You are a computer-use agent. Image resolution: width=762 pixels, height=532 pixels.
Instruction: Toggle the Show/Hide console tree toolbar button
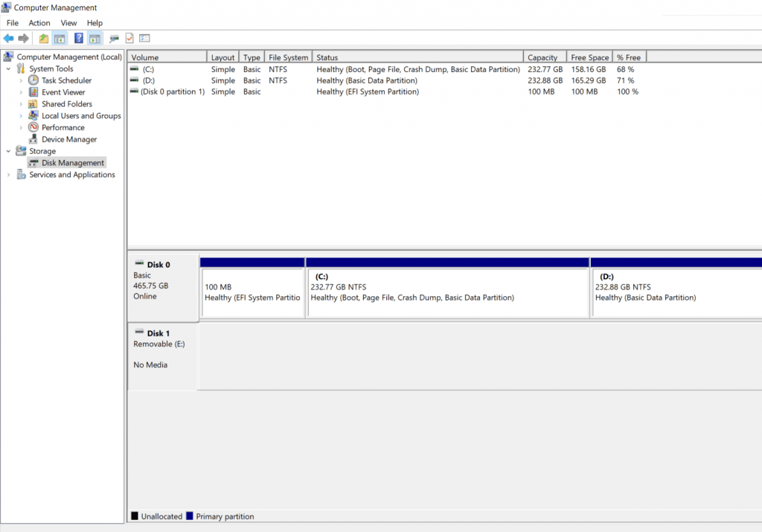[x=60, y=38]
